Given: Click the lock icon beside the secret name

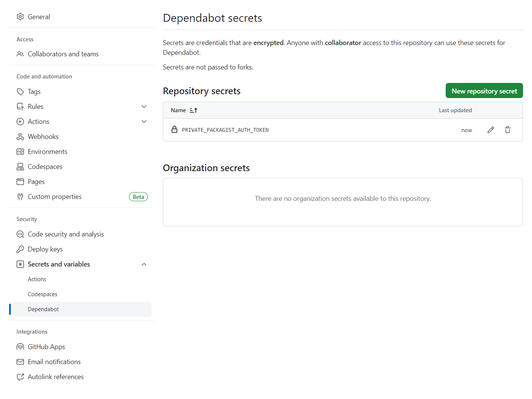Looking at the screenshot, I should [174, 130].
